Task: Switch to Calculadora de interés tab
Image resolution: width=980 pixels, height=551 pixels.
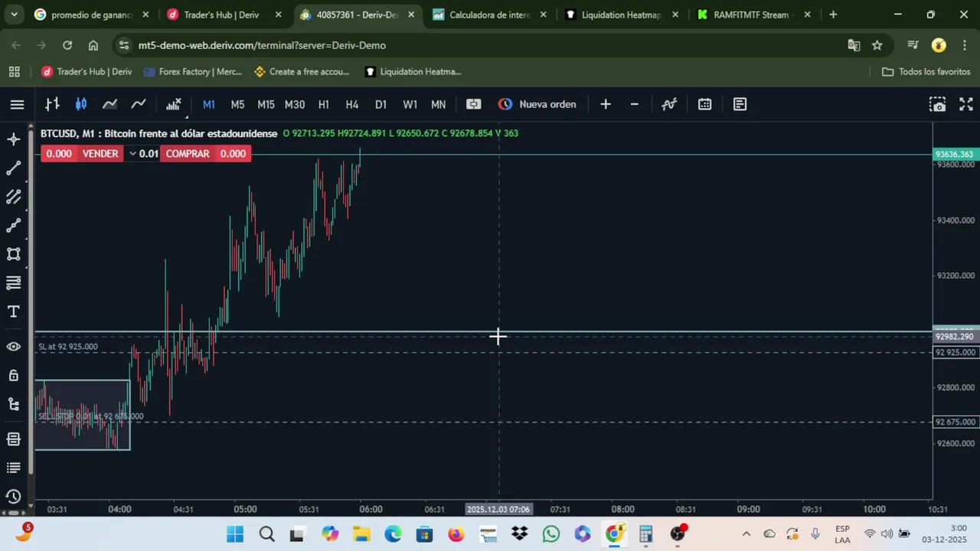Action: 489,15
